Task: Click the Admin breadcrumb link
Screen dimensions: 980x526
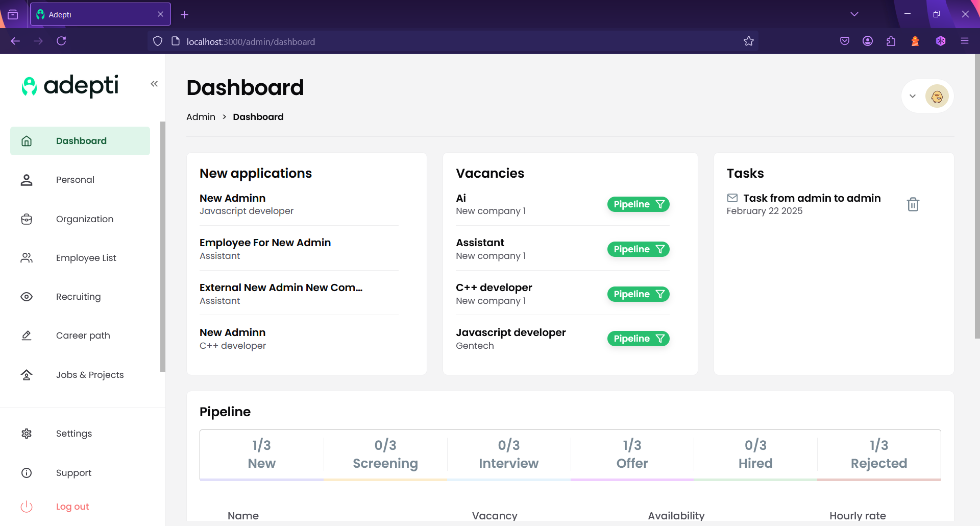Action: 201,117
